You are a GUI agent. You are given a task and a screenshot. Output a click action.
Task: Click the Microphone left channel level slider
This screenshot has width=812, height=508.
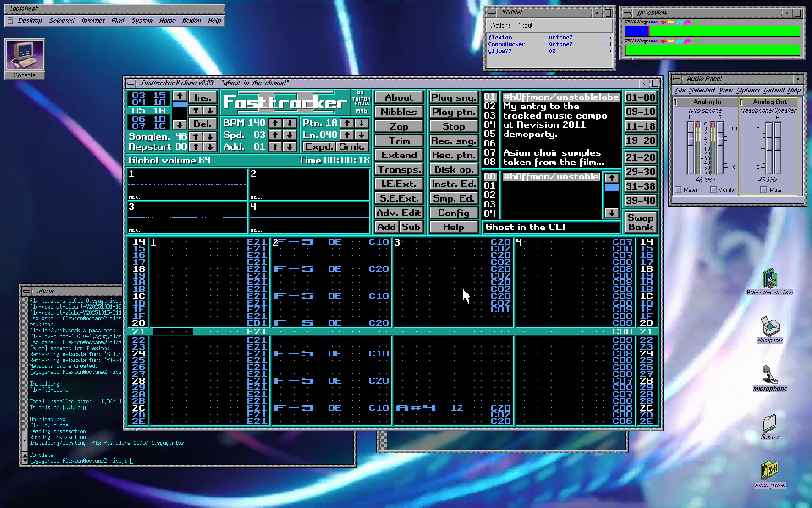point(691,147)
